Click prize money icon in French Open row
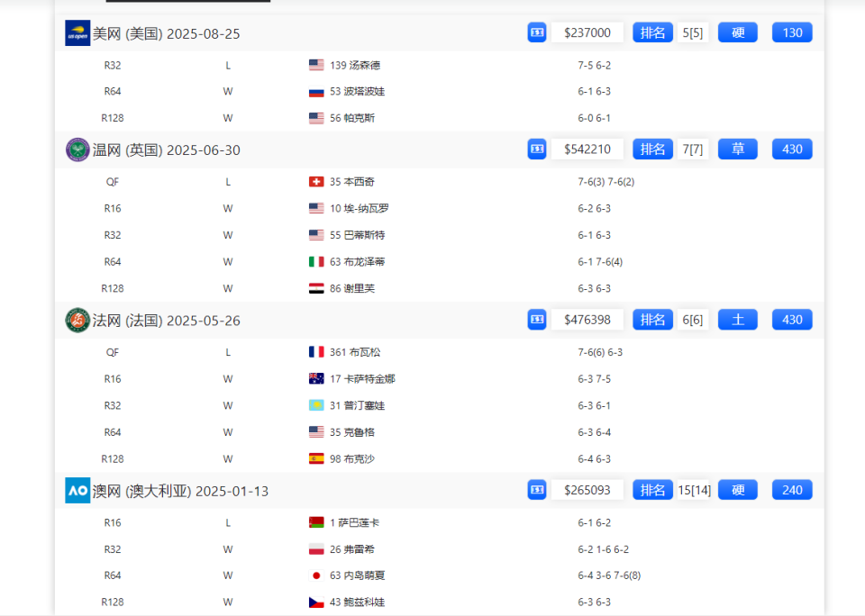This screenshot has width=865, height=616. pos(537,320)
